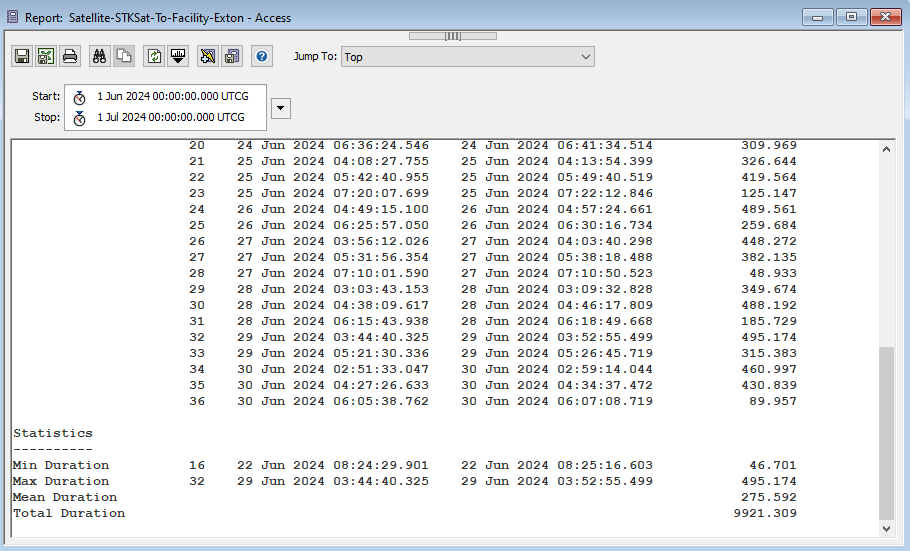Click the Start time stopwatch icon
This screenshot has width=910, height=551.
pyautogui.click(x=79, y=97)
